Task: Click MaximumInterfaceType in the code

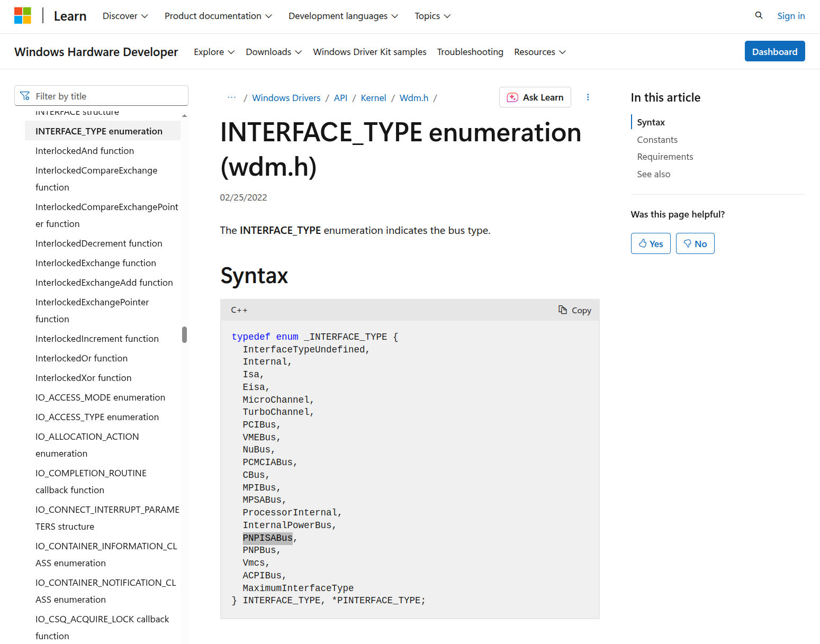Action: 298,588
